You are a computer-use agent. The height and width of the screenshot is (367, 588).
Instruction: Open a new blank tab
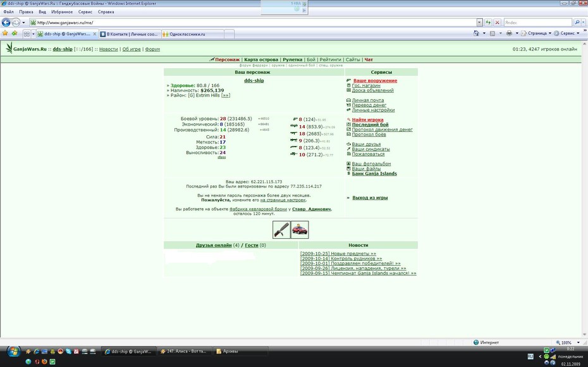229,34
